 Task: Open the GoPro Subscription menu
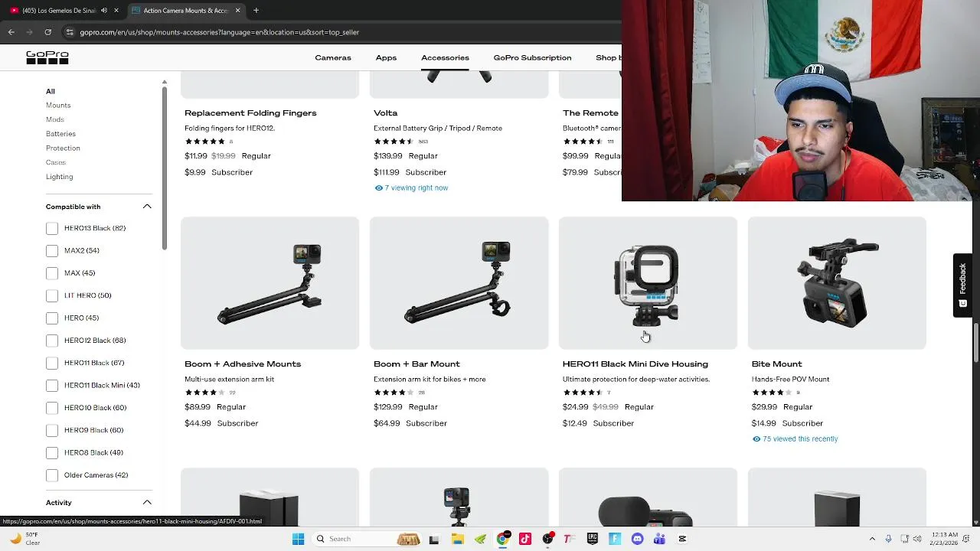532,57
